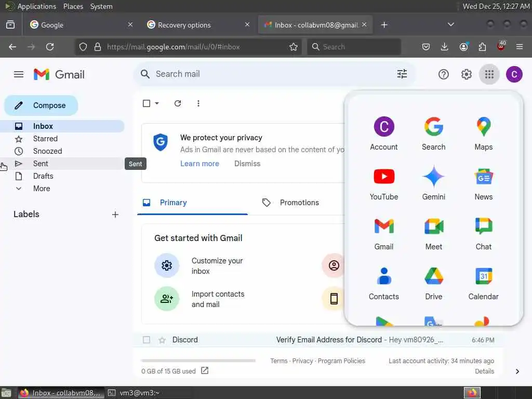
Task: Open the Snoozed folder
Action: (x=62, y=151)
